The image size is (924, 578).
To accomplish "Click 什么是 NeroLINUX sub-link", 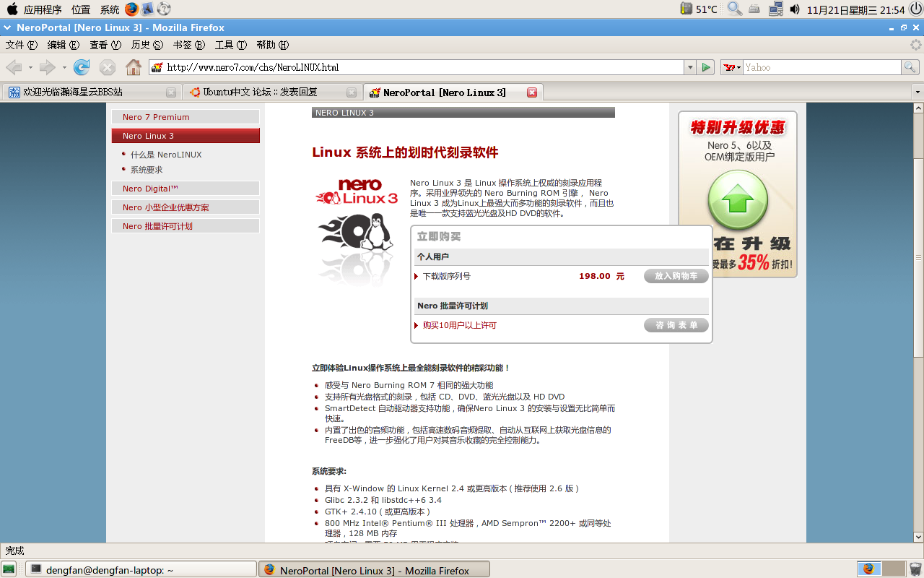I will click(166, 155).
